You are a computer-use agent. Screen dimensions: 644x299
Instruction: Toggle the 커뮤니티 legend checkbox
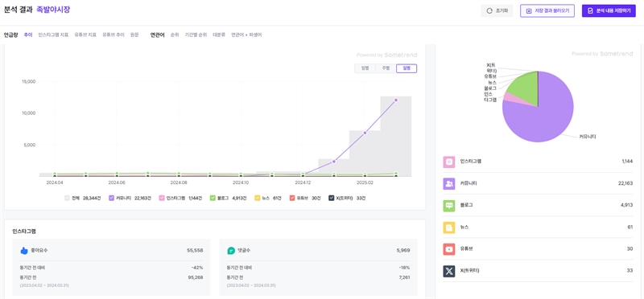coord(112,198)
